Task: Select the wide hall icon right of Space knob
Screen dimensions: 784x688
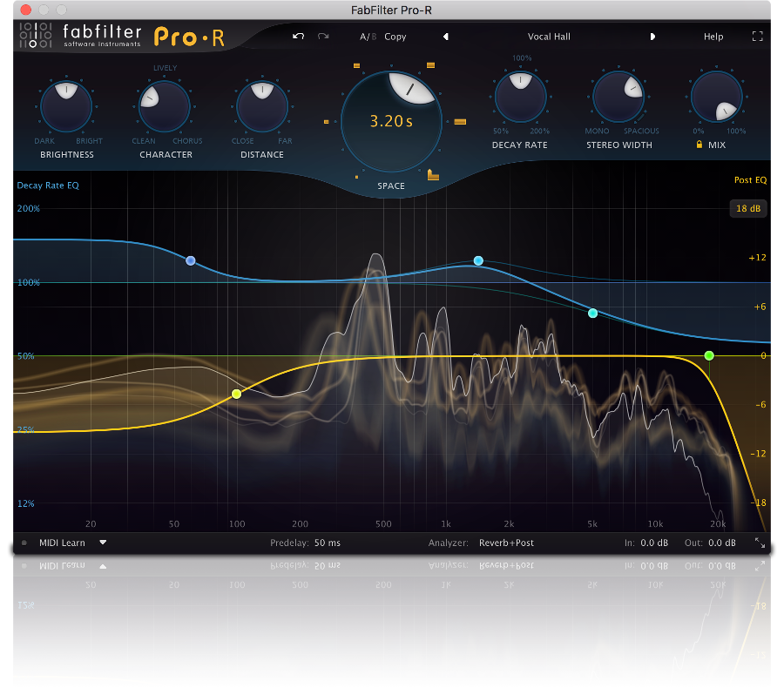Action: click(460, 122)
